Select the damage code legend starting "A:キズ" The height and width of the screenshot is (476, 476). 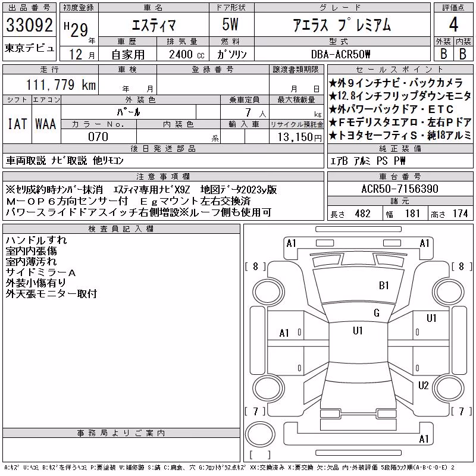[x=229, y=468]
